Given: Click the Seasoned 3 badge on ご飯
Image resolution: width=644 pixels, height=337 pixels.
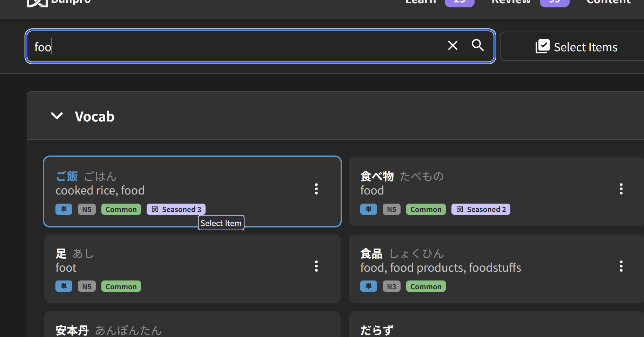Looking at the screenshot, I should [176, 209].
